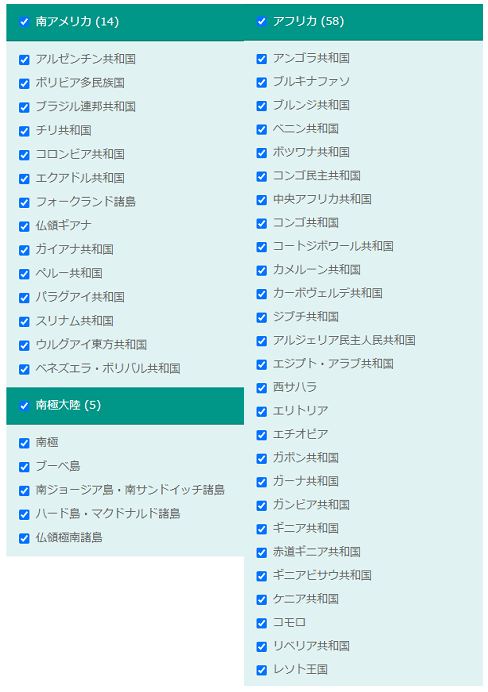
Task: Uncheck the アフリカ (58) group checkbox
Action: coord(262,21)
